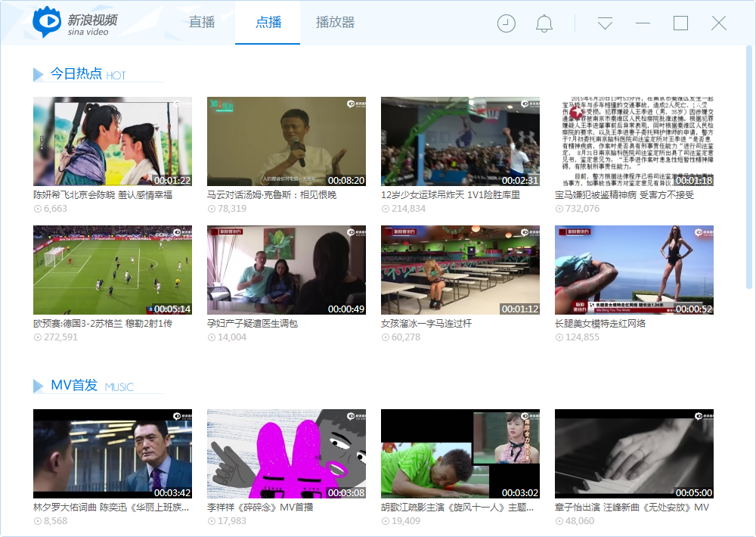Click the view count icon beside 48,060
Screen dimensions: 756x537
[559, 521]
